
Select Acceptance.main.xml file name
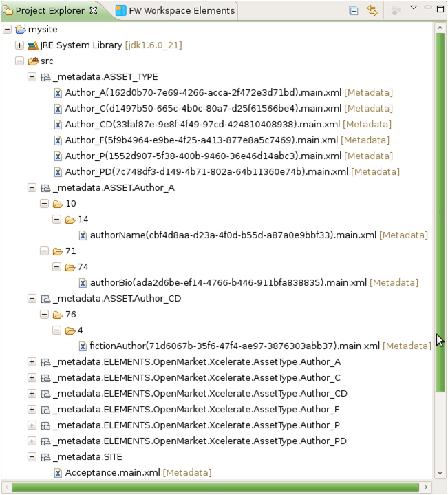click(x=113, y=473)
